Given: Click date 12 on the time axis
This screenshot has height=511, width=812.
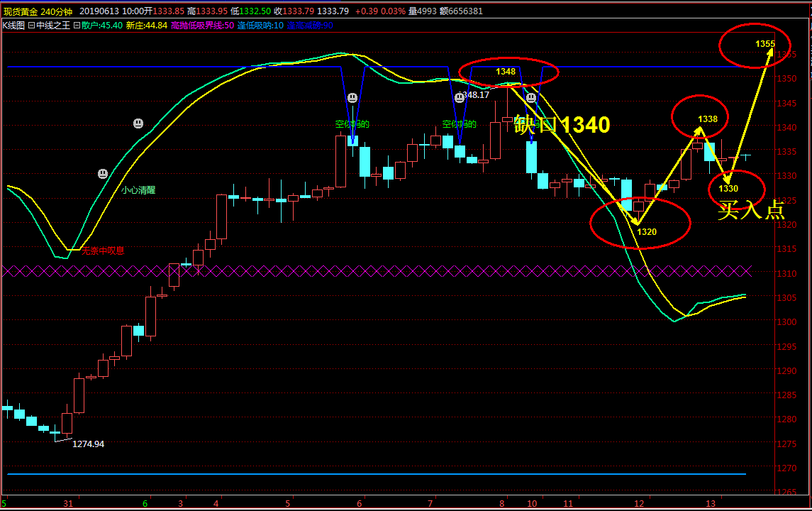Looking at the screenshot, I should click(x=639, y=504).
